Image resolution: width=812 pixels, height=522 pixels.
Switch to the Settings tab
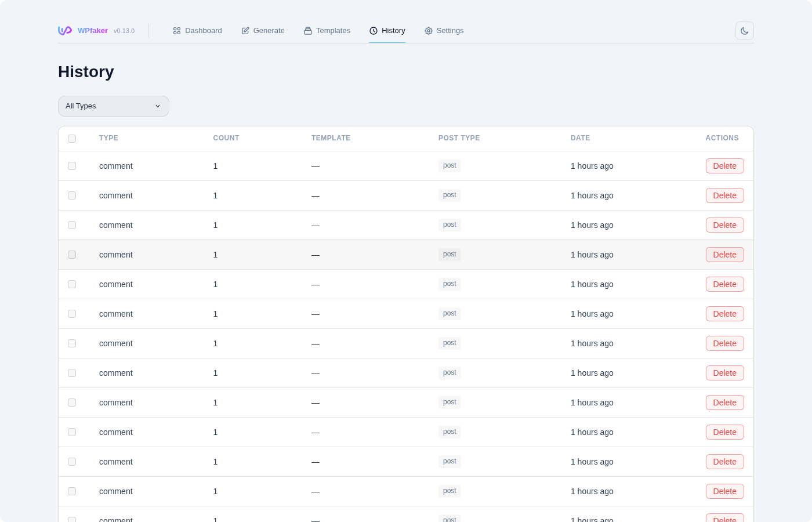pos(444,31)
